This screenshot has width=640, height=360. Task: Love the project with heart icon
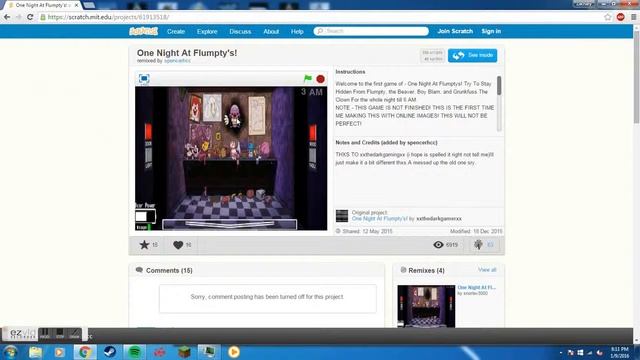178,245
